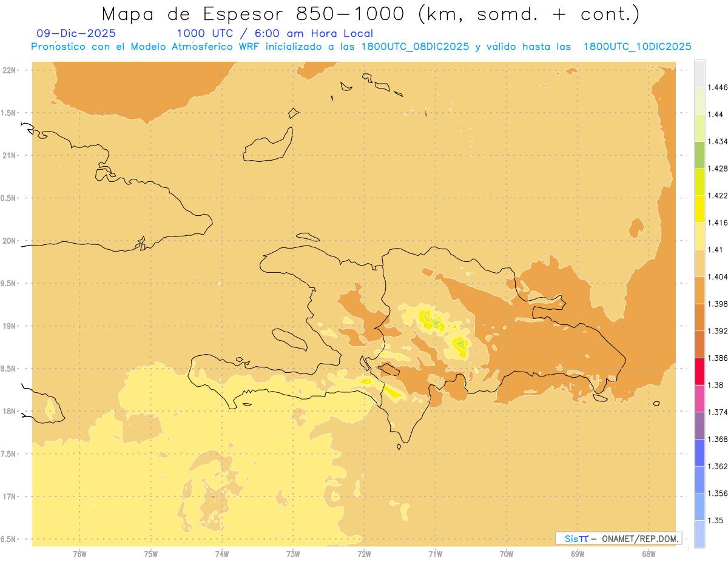The image size is (728, 562).
Task: Click the 20N latitude label
Action: click(x=10, y=241)
